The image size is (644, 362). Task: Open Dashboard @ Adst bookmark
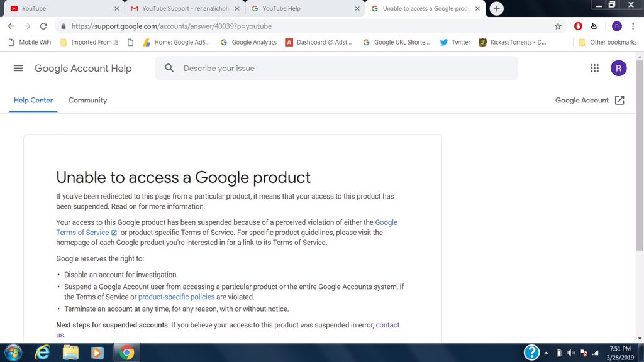[319, 42]
